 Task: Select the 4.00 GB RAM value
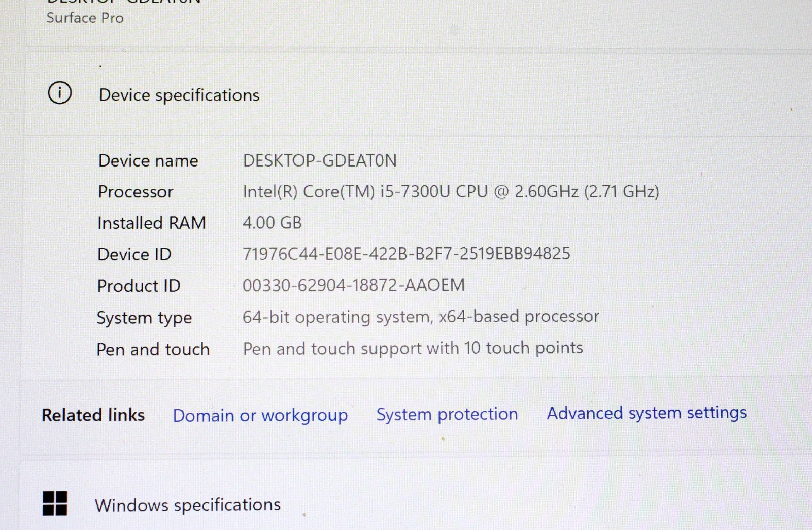[x=272, y=223]
